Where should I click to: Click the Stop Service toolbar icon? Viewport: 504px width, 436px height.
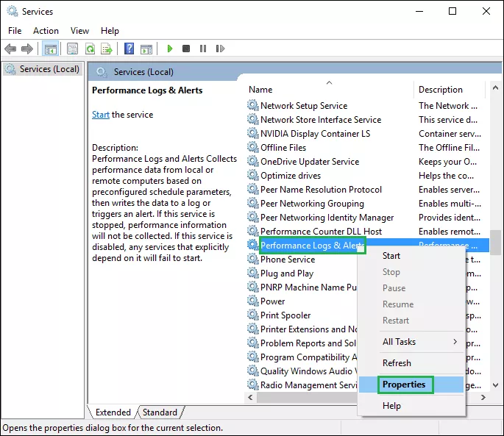[x=186, y=49]
